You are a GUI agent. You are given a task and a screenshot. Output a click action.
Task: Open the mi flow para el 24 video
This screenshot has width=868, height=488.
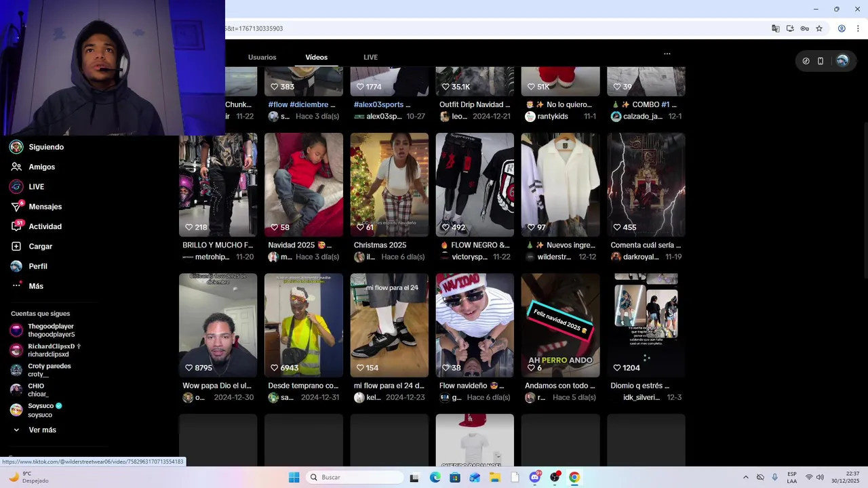[x=389, y=325]
